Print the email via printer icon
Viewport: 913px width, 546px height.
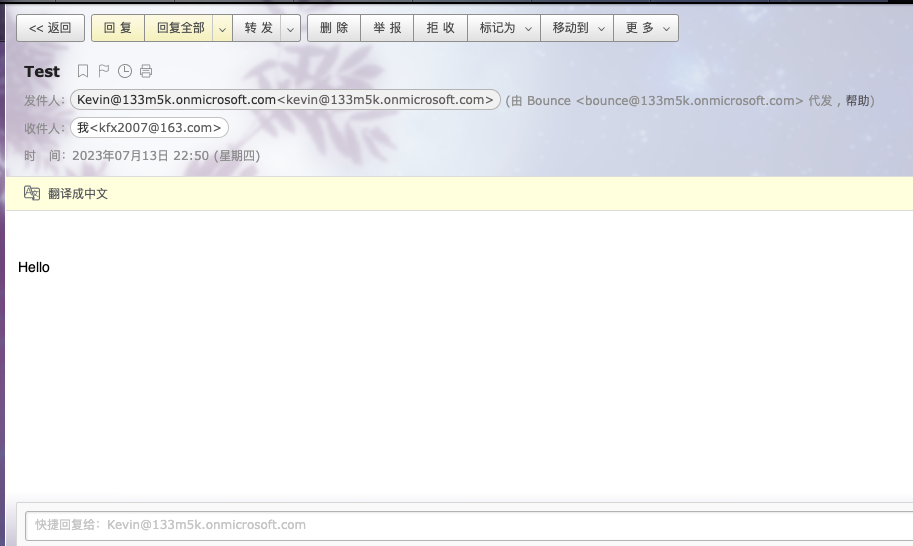[x=146, y=71]
